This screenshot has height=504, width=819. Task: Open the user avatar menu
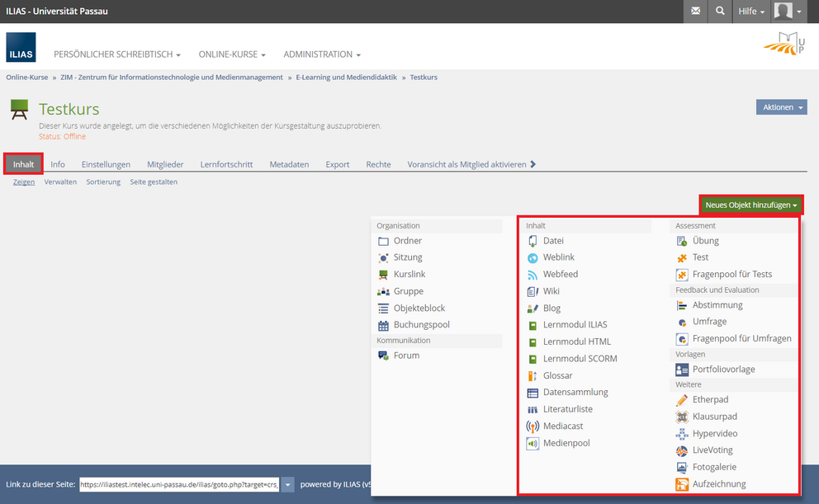coord(788,11)
